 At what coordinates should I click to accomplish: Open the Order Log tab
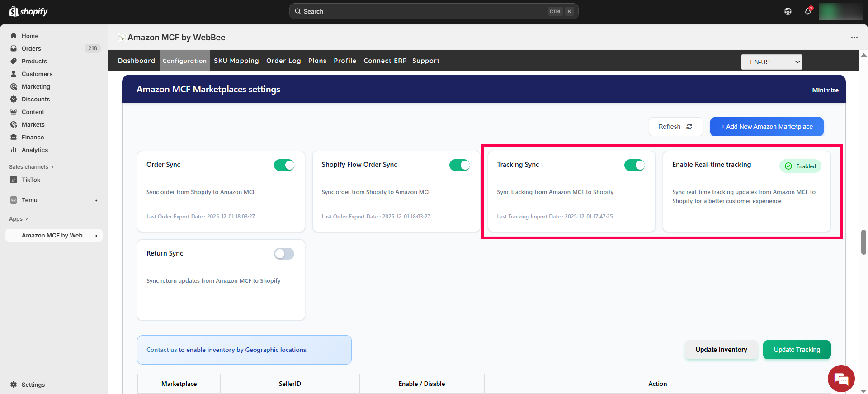point(283,61)
